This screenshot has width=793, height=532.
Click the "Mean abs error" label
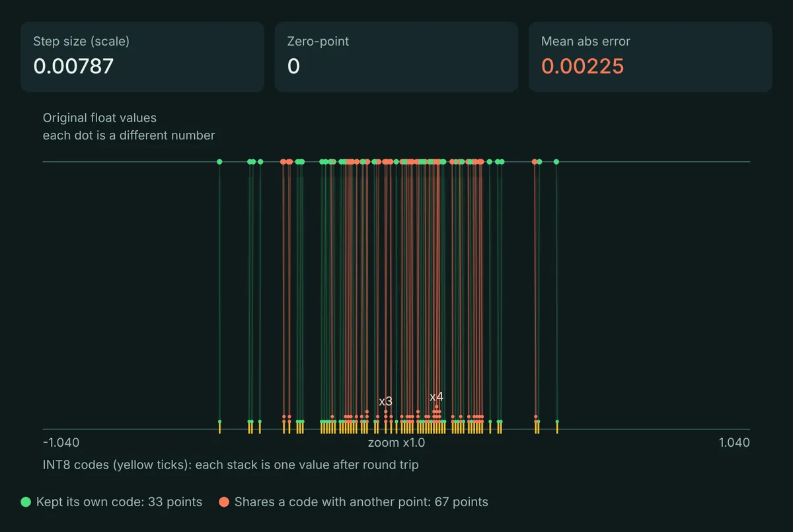[585, 41]
